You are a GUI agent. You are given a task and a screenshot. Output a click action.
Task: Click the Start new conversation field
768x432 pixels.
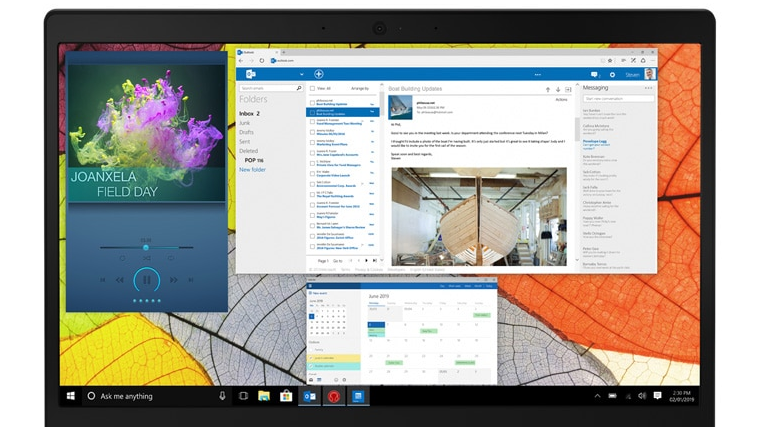pyautogui.click(x=618, y=99)
